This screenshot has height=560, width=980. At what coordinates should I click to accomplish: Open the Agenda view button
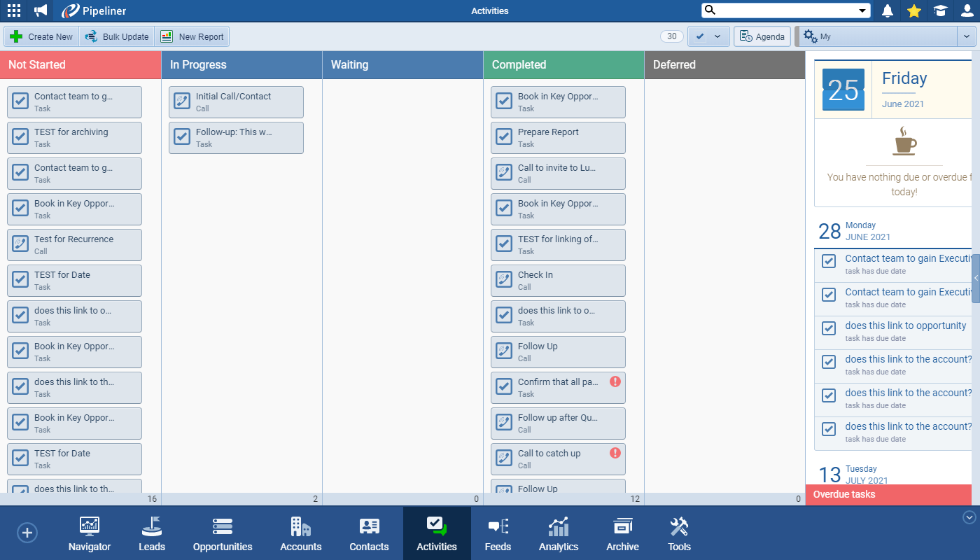click(x=762, y=36)
